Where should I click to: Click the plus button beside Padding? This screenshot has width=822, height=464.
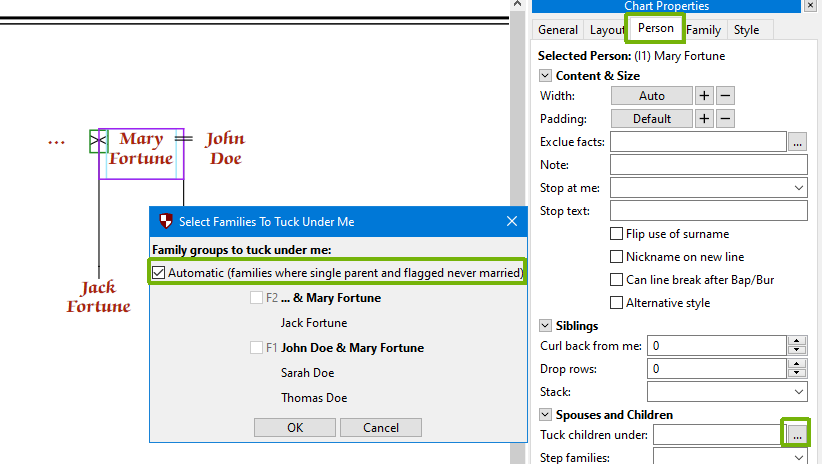(x=704, y=119)
